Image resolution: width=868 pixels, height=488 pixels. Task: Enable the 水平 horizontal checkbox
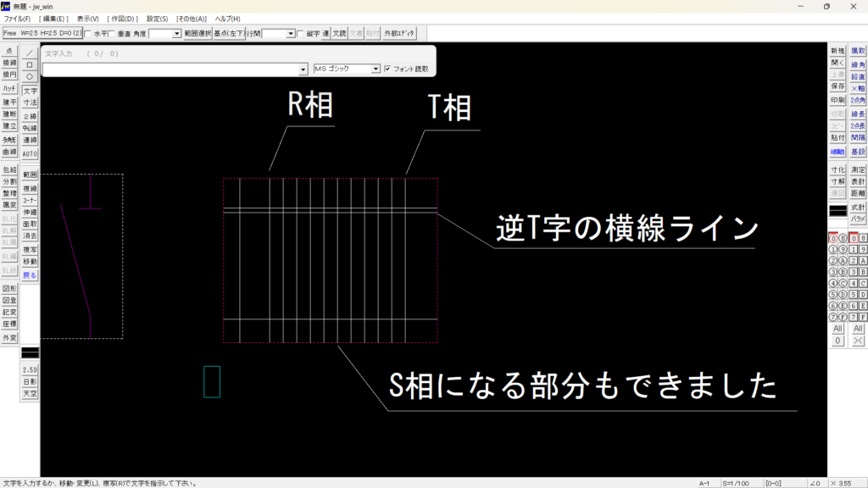[x=89, y=34]
